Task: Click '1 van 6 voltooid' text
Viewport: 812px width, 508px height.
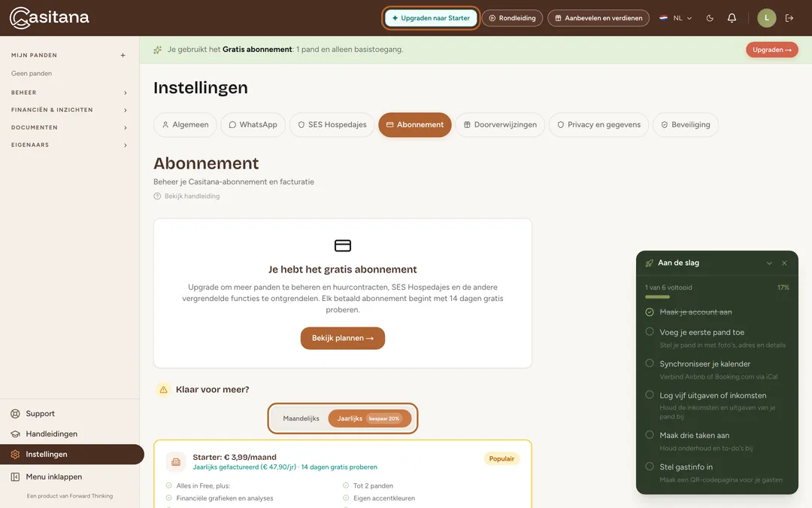Action: click(668, 287)
